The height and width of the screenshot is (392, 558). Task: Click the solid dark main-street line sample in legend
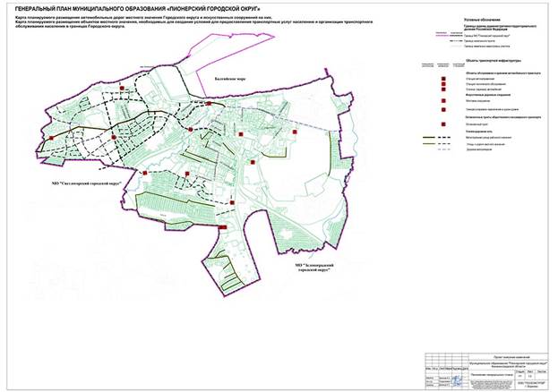428,137
